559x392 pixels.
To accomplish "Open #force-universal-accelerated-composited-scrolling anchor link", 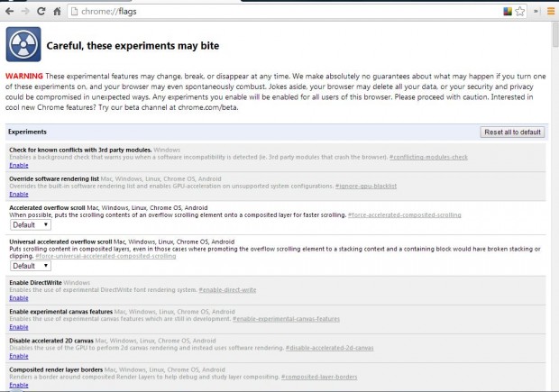I will (105, 256).
